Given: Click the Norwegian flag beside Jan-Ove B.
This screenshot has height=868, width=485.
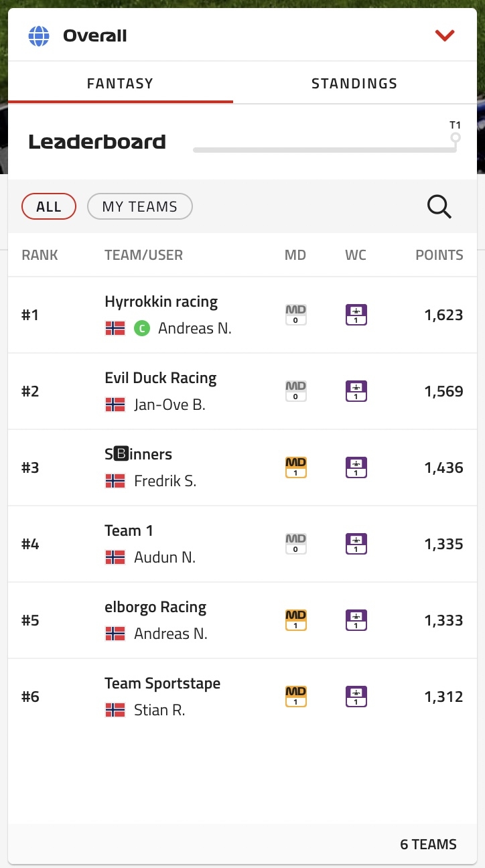Looking at the screenshot, I should click(115, 405).
